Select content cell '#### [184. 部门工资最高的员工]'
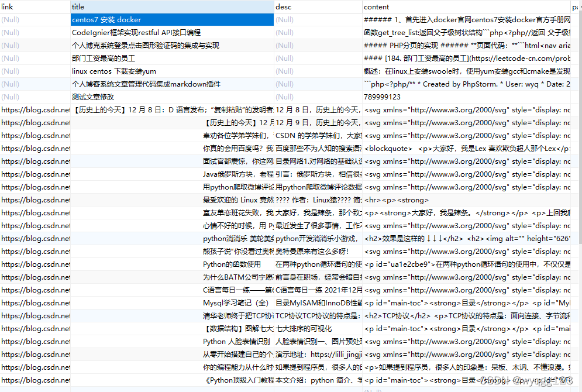The width and height of the screenshot is (582, 392). point(467,59)
